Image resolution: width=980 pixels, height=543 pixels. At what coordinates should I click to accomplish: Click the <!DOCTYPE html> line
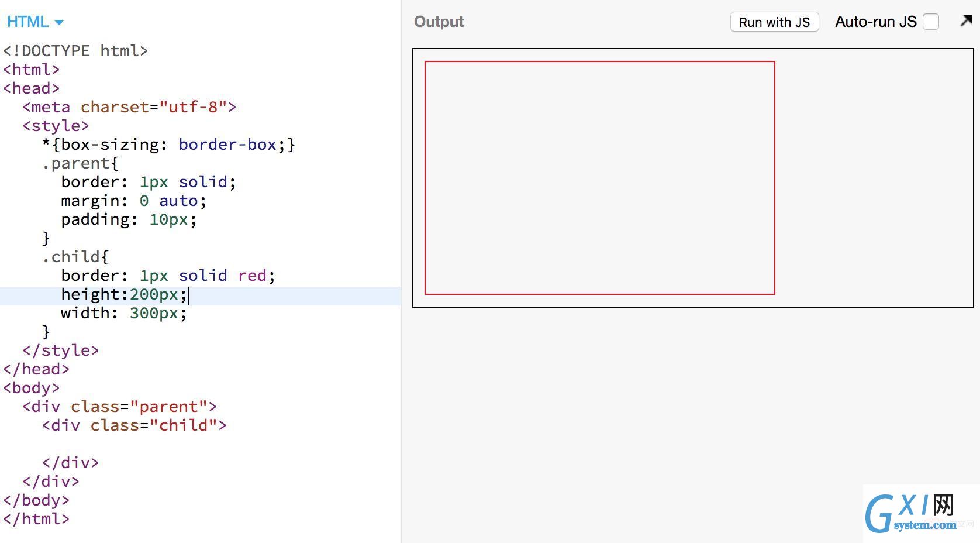coord(75,51)
